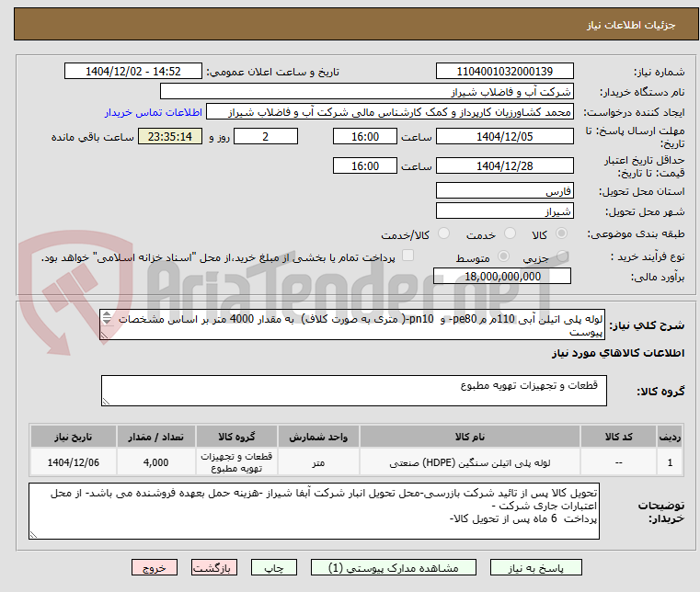The image size is (700, 592).
Task: Click the unit cell متر
Action: tap(318, 462)
